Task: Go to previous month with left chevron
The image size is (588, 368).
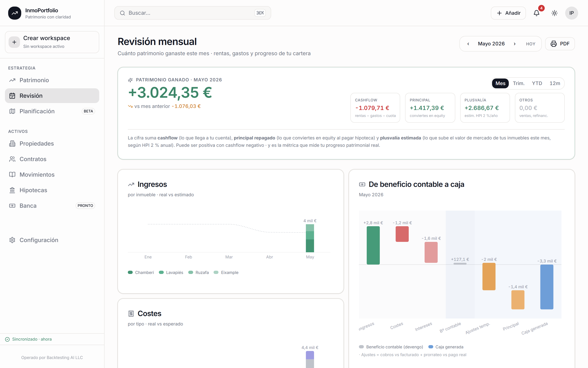Action: (x=468, y=44)
